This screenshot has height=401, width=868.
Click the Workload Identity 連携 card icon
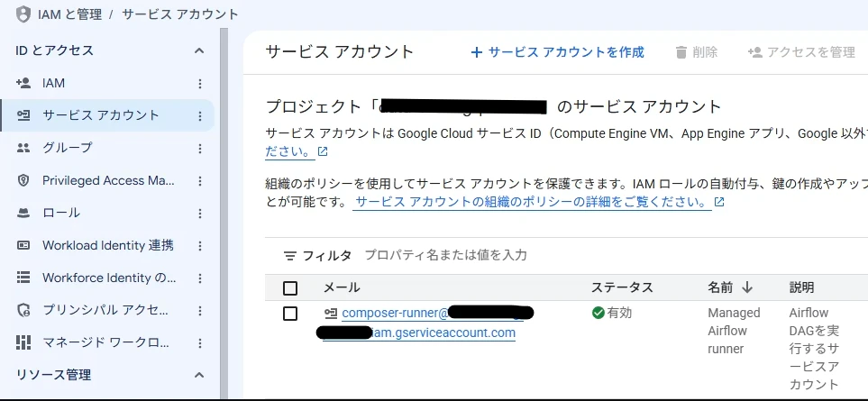(23, 246)
